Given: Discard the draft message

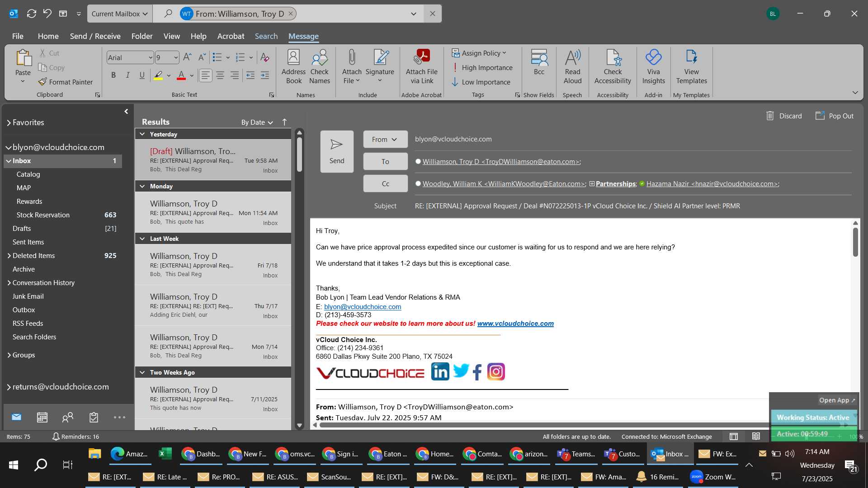Looking at the screenshot, I should point(783,116).
